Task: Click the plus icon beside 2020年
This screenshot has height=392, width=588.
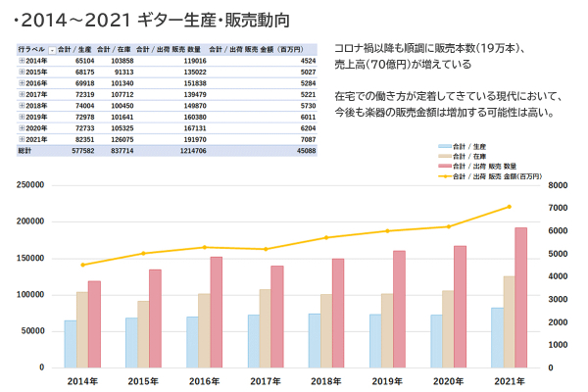Action: tap(22, 127)
